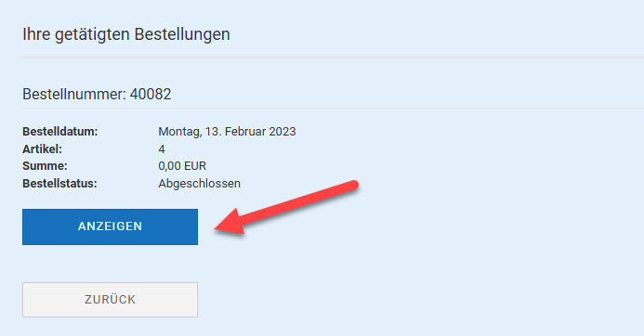This screenshot has width=644, height=336.
Task: Click the 'EUR' currency text
Action: (x=195, y=166)
